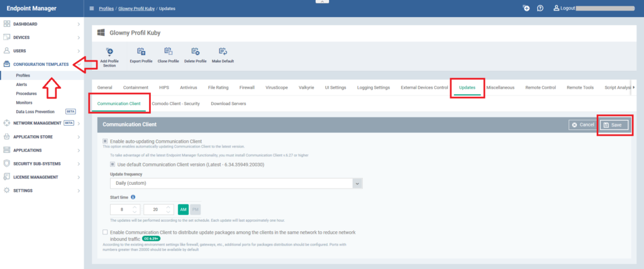
Task: Open the Download Servers tab
Action: tap(228, 104)
